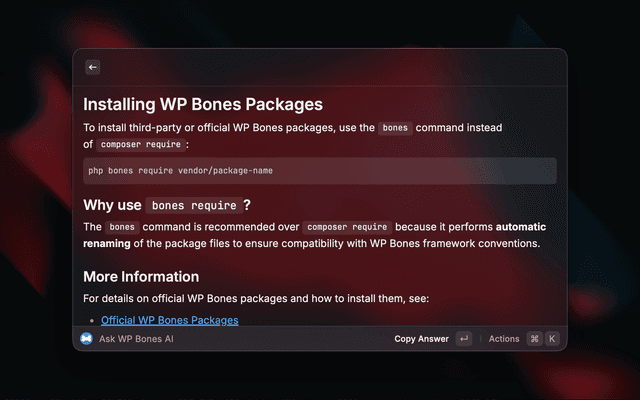This screenshot has width=640, height=400.
Task: Click the 'bones require' code in the heading
Action: (x=195, y=206)
